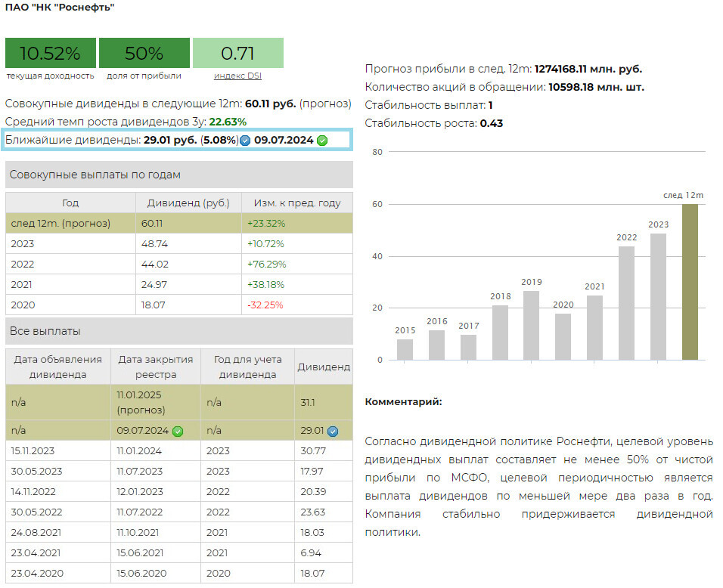Click the ПАО "НК "Роснефть" company title
This screenshot has height=588, width=723.
pos(61,8)
